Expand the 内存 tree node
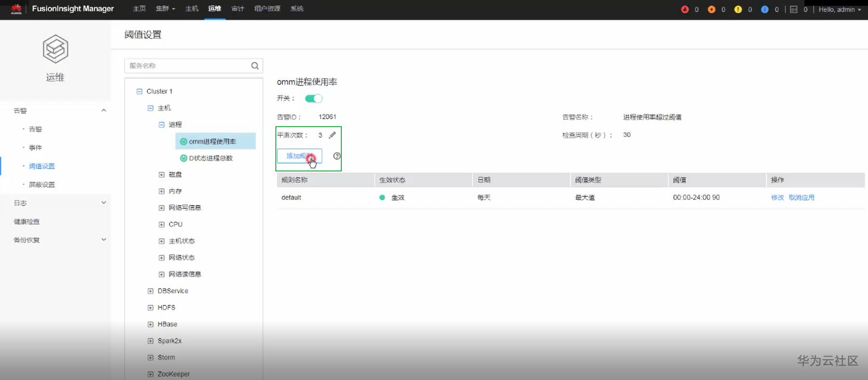This screenshot has width=868, height=380. [162, 191]
